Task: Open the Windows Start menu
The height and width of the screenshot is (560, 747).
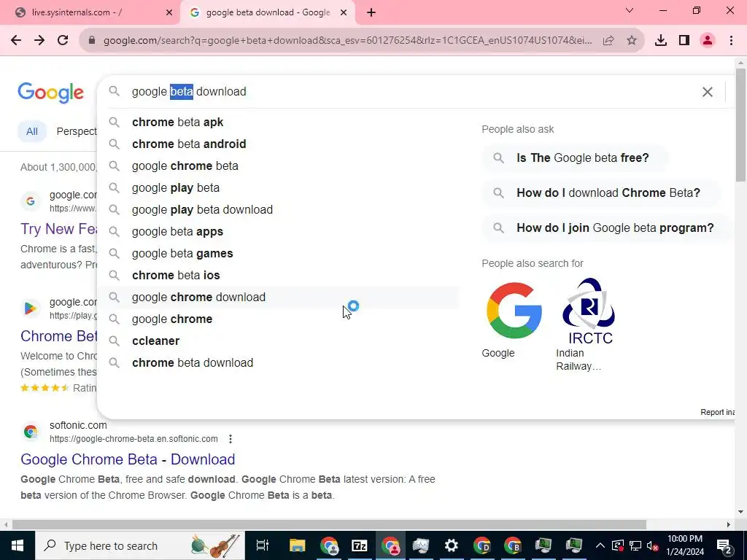Action: (x=18, y=545)
